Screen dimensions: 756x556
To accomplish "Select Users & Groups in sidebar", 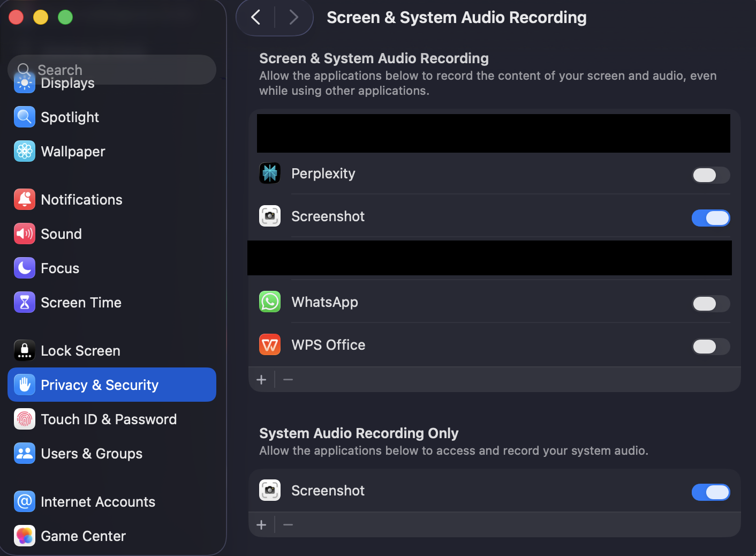I will [92, 454].
